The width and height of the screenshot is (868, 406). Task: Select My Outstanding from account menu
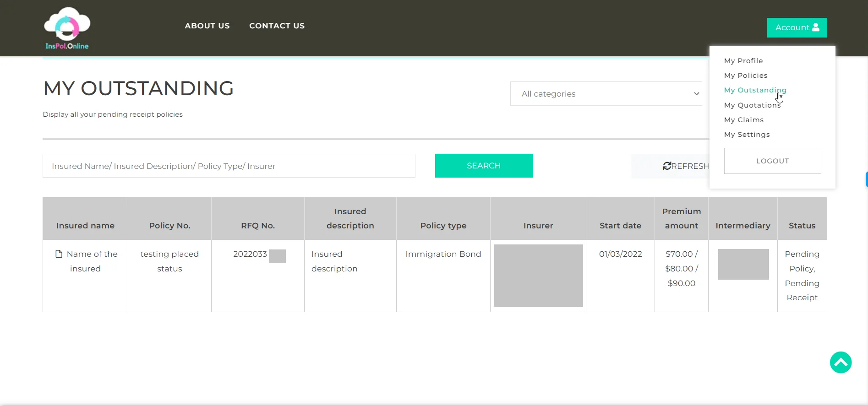[x=755, y=90]
